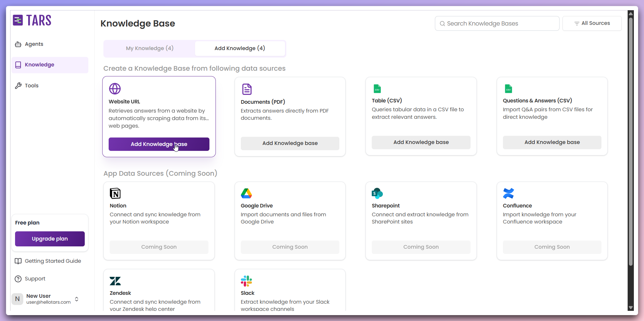Click the user@hellotars.com email text

click(48, 302)
